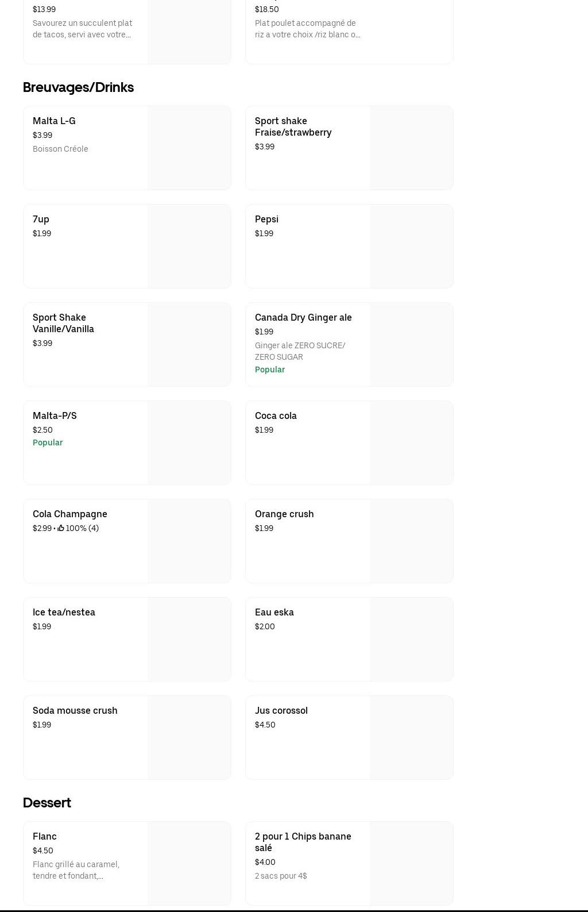Open the Orange crush drink
The height and width of the screenshot is (912, 588).
pyautogui.click(x=284, y=514)
